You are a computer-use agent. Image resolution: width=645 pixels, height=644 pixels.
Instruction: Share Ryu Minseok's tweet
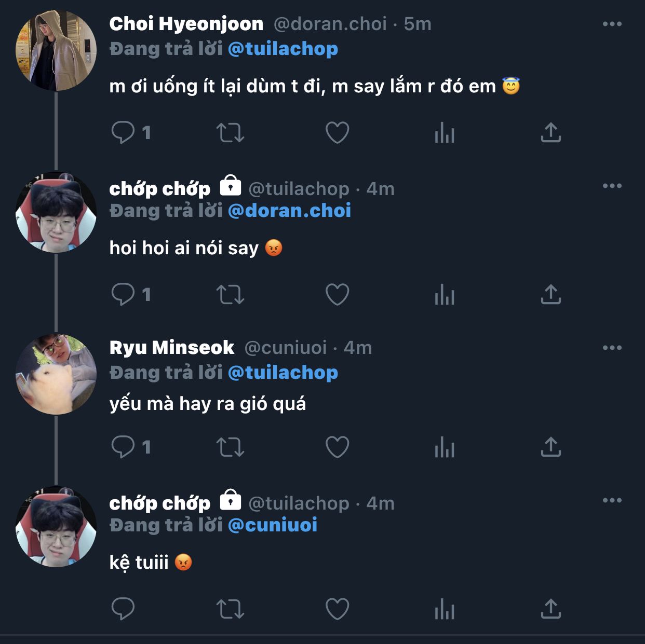click(x=550, y=447)
